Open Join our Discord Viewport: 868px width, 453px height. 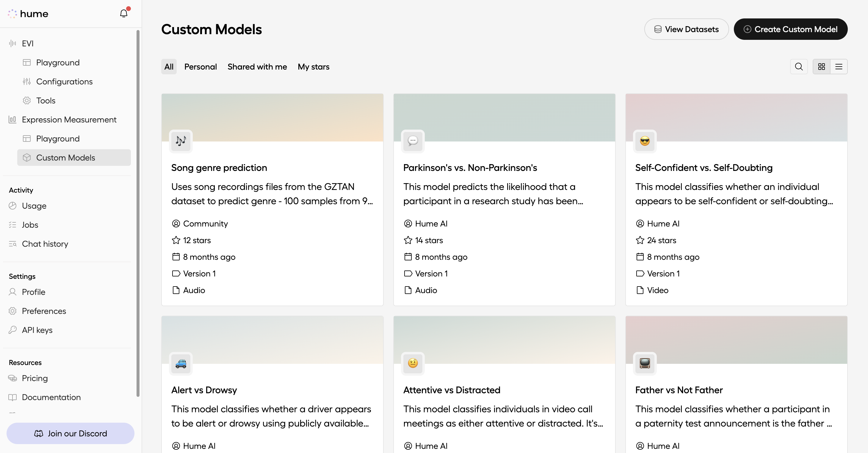[70, 433]
